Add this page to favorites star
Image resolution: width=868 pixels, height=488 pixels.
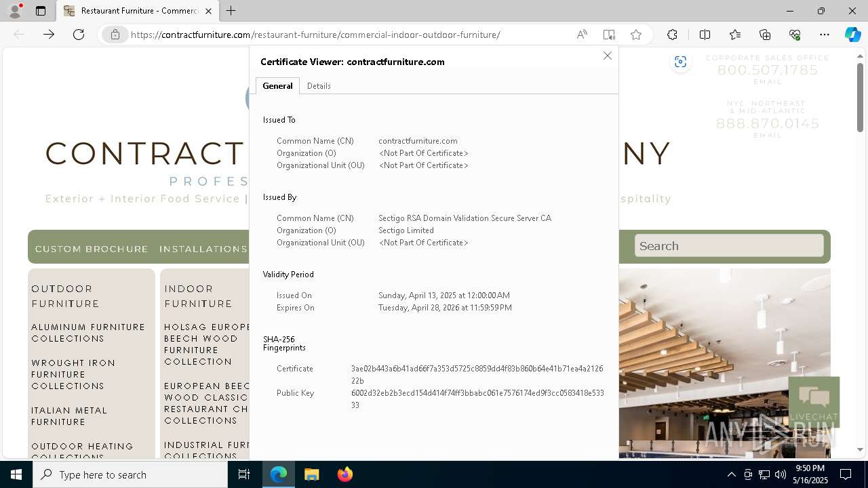point(636,35)
